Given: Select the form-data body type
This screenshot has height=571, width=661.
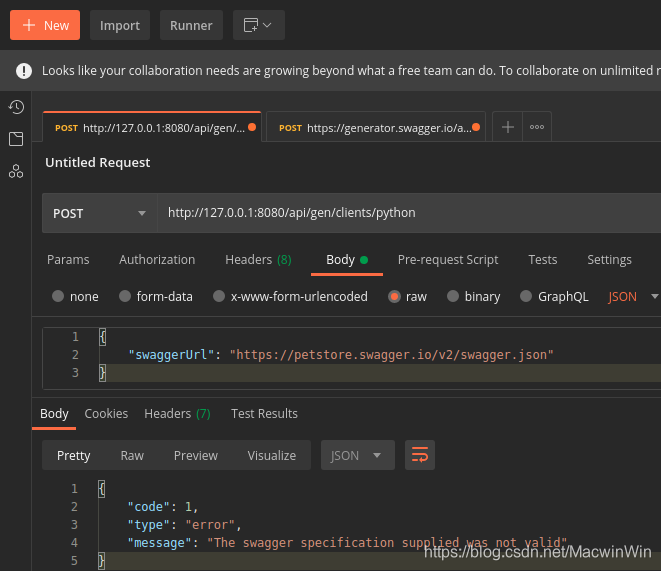Looking at the screenshot, I should 125,296.
